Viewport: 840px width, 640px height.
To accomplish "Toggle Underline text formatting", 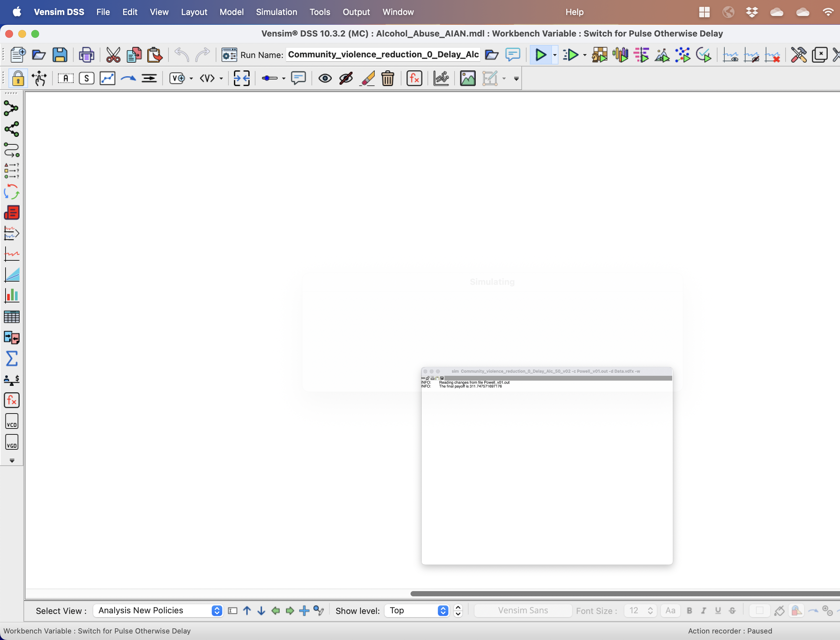I will (718, 611).
